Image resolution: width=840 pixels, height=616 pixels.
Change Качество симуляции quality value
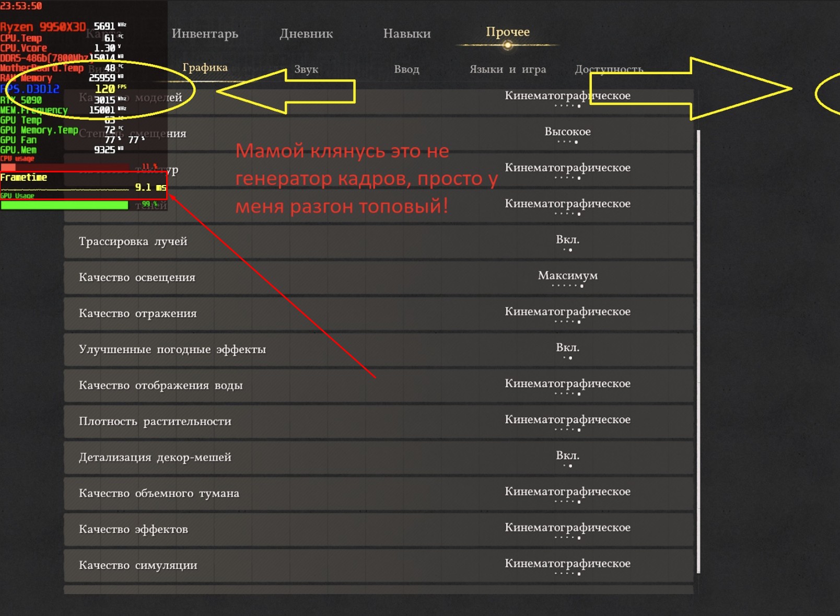pos(568,564)
